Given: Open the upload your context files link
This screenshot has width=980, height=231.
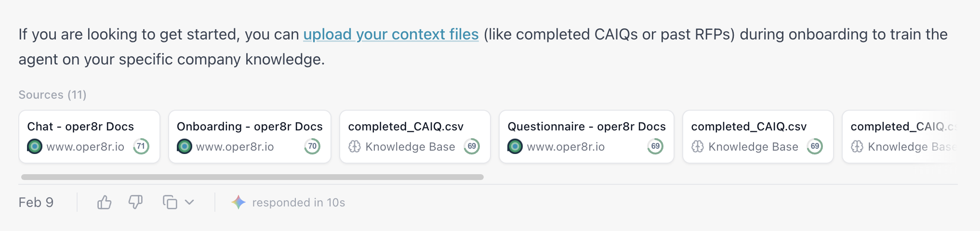Looking at the screenshot, I should pos(391,35).
